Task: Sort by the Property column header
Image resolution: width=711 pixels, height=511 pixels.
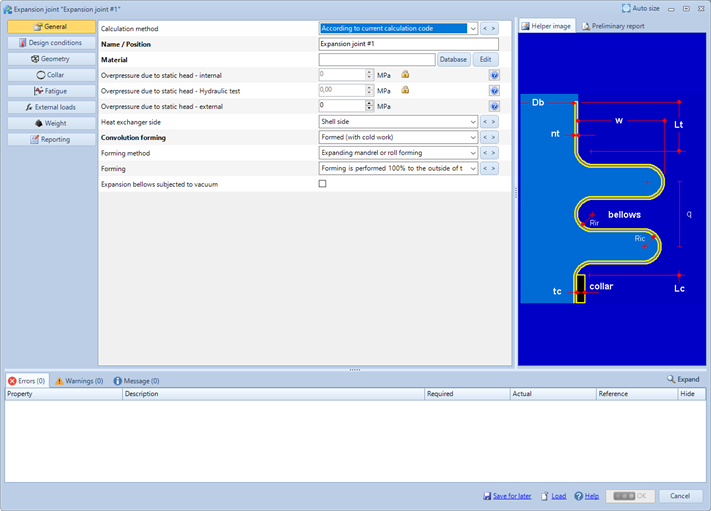Action: 63,394
